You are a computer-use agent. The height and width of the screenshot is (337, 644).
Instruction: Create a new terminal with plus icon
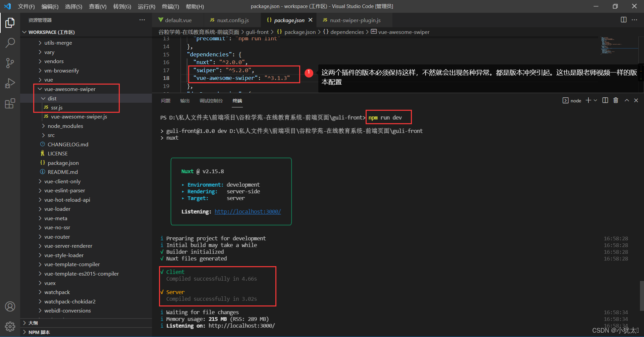[x=588, y=100]
